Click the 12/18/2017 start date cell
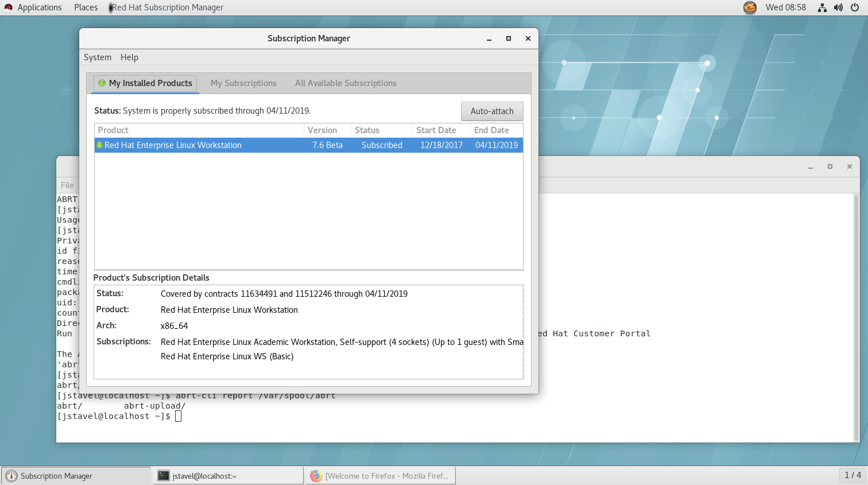This screenshot has width=868, height=485. (441, 145)
